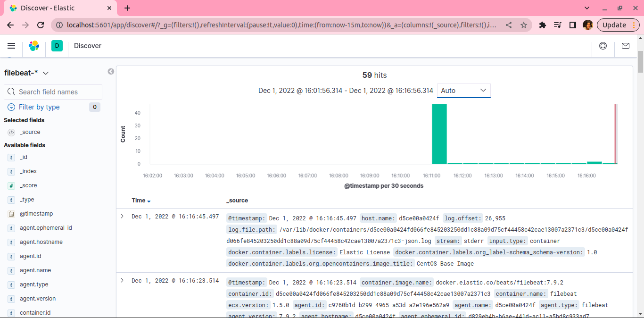Bookmark this page with star icon
This screenshot has width=644, height=318.
coord(524,25)
